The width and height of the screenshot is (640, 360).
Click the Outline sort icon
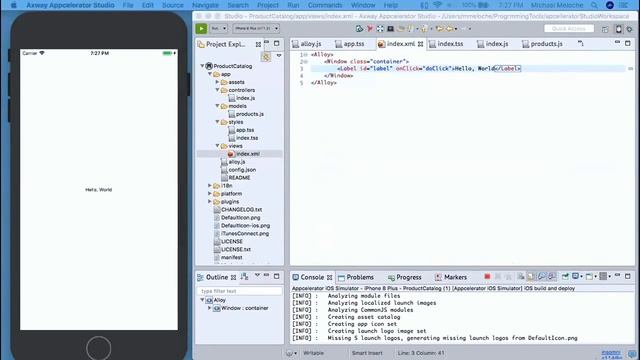pyautogui.click(x=245, y=277)
